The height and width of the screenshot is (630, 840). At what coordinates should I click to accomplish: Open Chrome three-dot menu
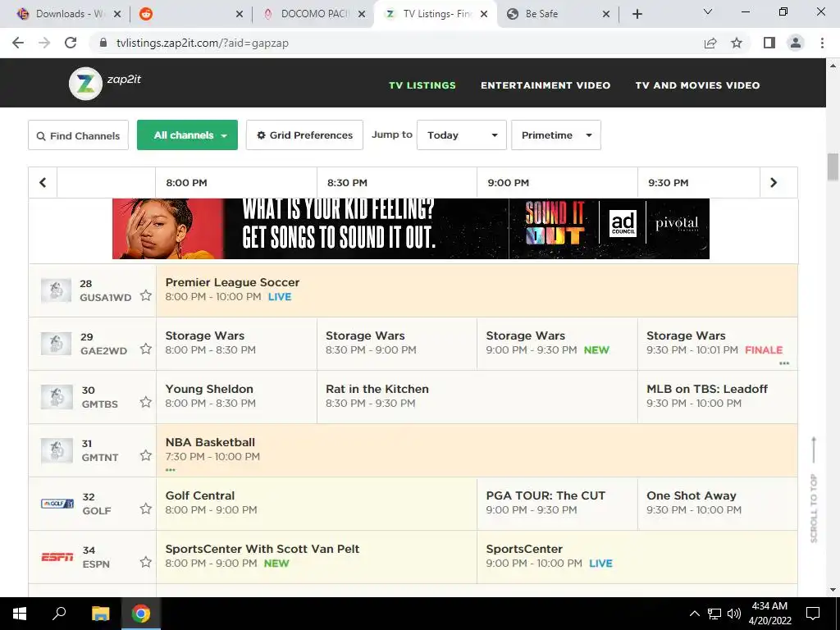point(822,43)
